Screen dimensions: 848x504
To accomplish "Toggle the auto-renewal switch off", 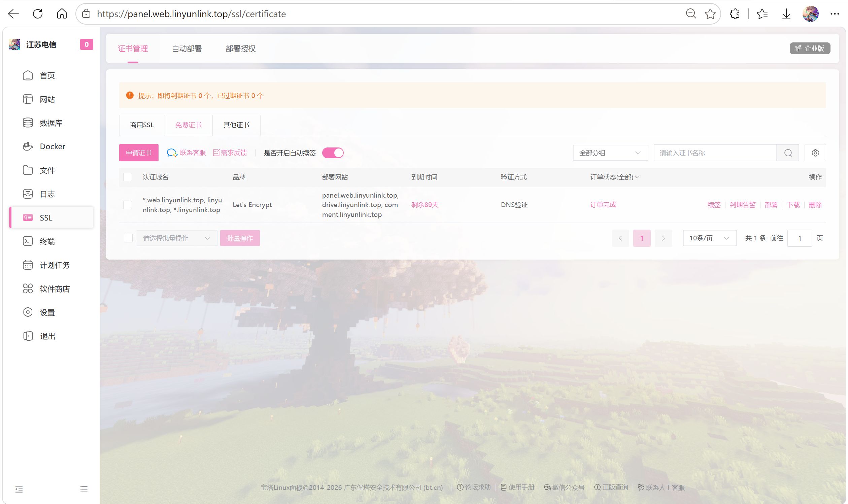I will click(x=333, y=153).
